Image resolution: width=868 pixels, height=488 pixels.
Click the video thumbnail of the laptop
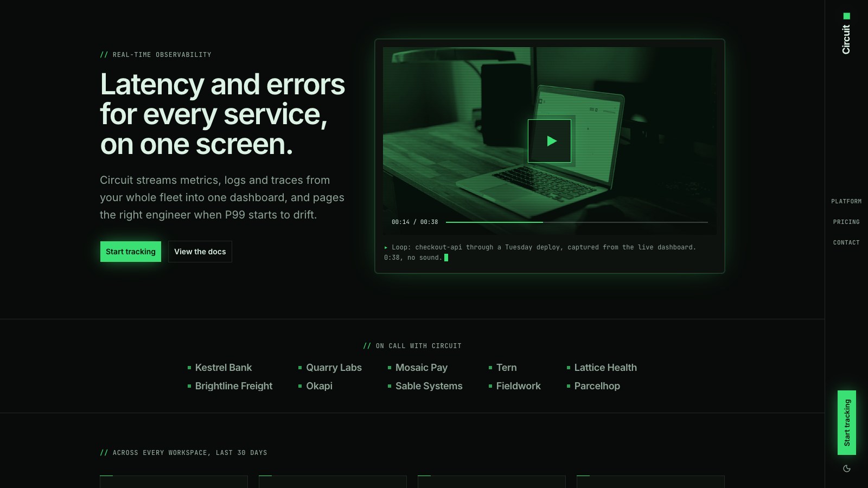[550, 141]
